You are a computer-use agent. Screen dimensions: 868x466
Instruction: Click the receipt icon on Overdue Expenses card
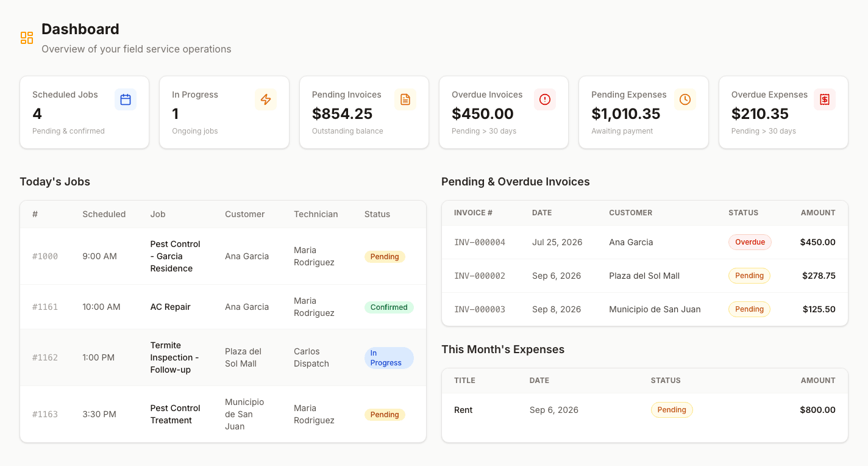(825, 99)
